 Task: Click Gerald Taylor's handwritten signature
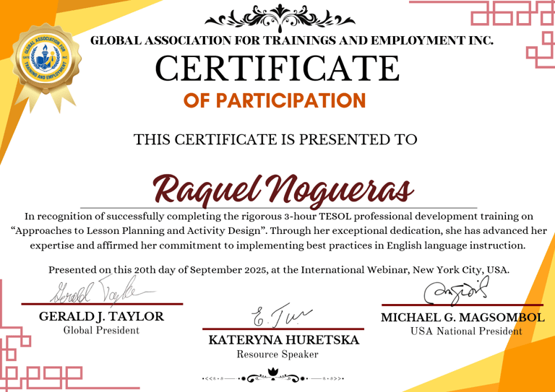(103, 289)
